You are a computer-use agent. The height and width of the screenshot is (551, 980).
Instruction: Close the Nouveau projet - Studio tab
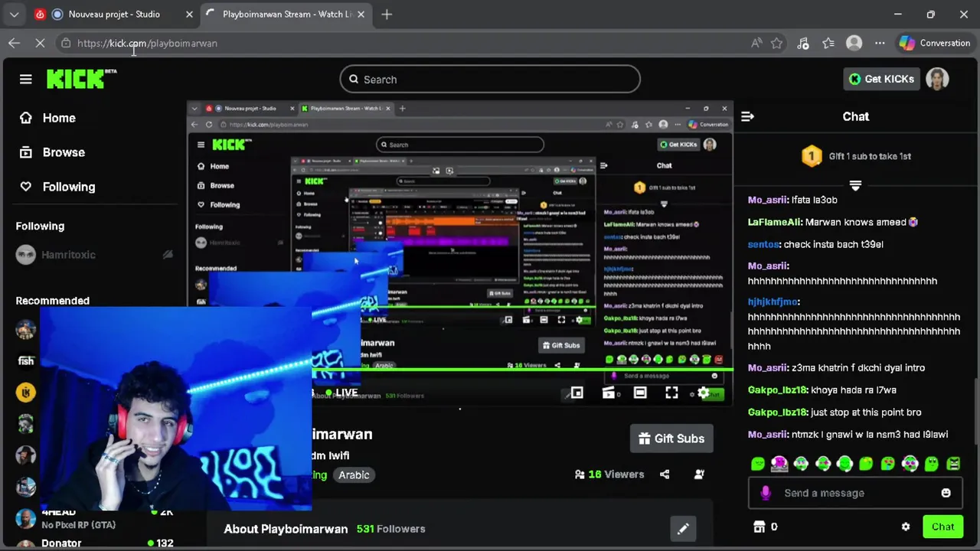click(189, 14)
